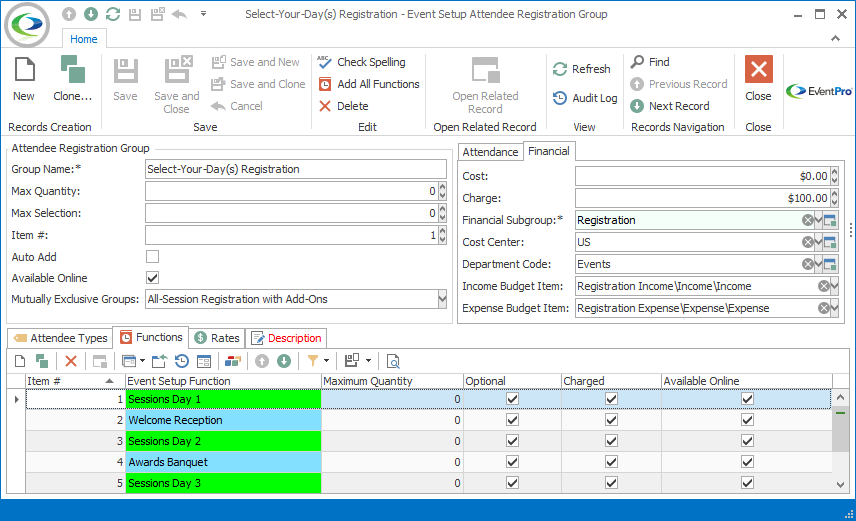Open the Audit Log

pyautogui.click(x=585, y=98)
